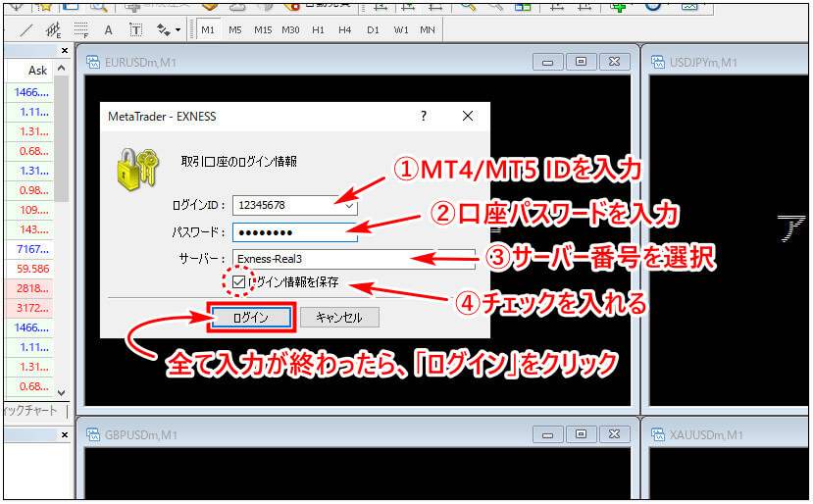Switch chart to MN timeframe
The image size is (813, 504).
[428, 30]
